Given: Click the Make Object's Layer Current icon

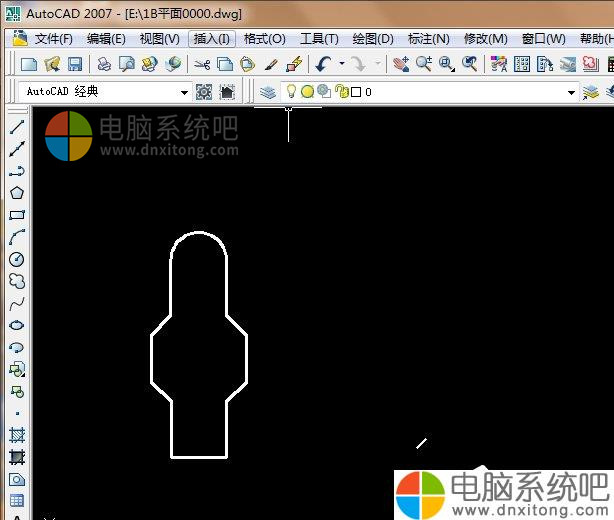Looking at the screenshot, I should pos(591,92).
